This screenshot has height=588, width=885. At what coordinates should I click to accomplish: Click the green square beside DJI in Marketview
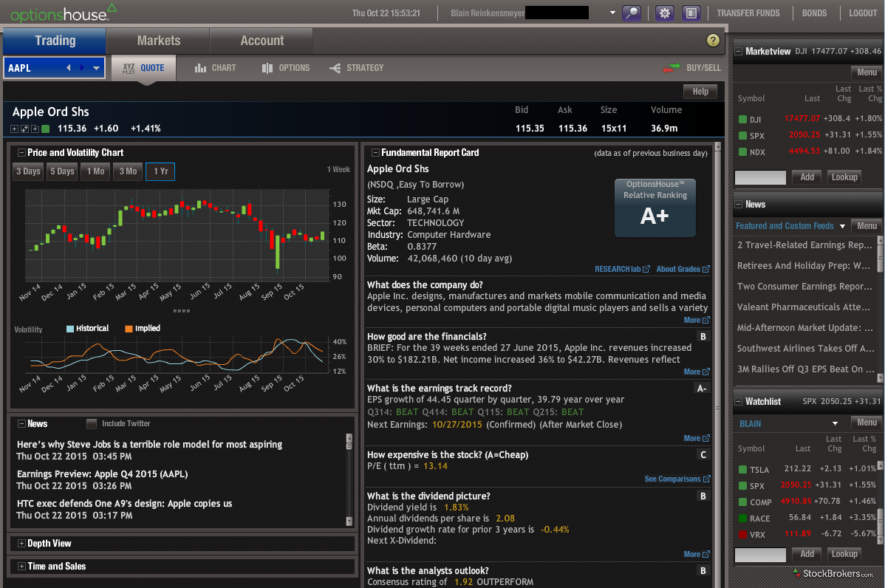(742, 119)
